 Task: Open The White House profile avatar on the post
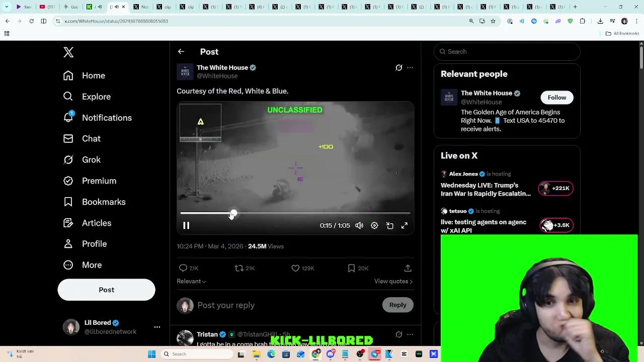point(185,72)
